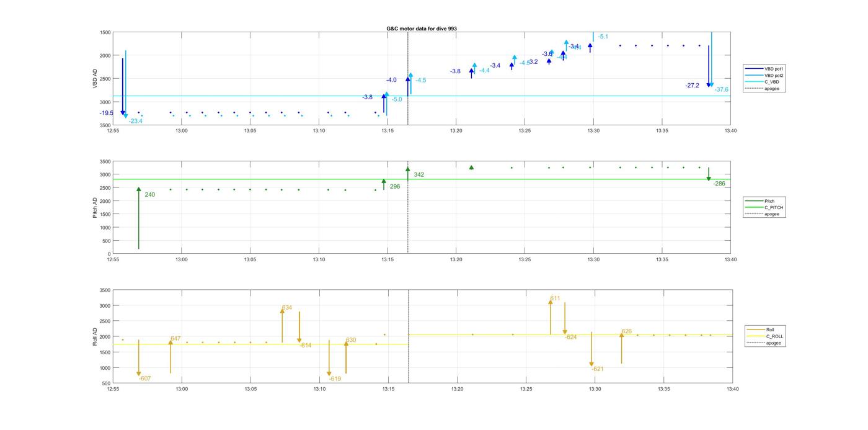Click the dark green pitch arrow labeled 240
Viewport: 868px width, 430px height.
pyautogui.click(x=139, y=218)
